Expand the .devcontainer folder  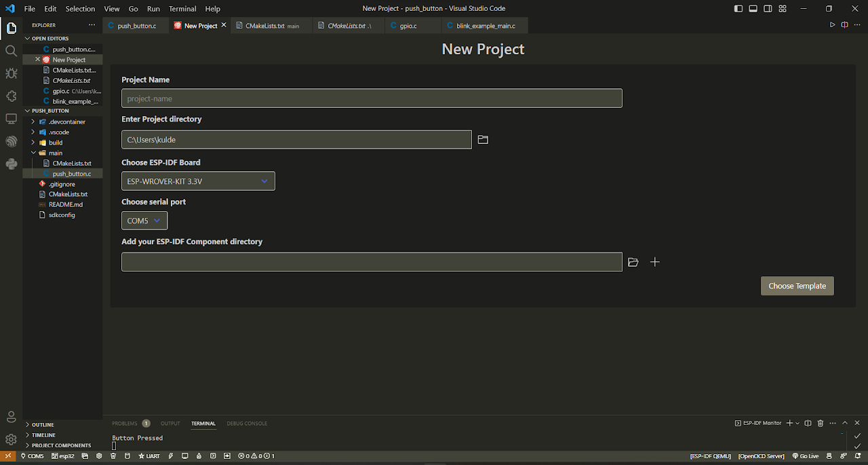click(x=66, y=122)
